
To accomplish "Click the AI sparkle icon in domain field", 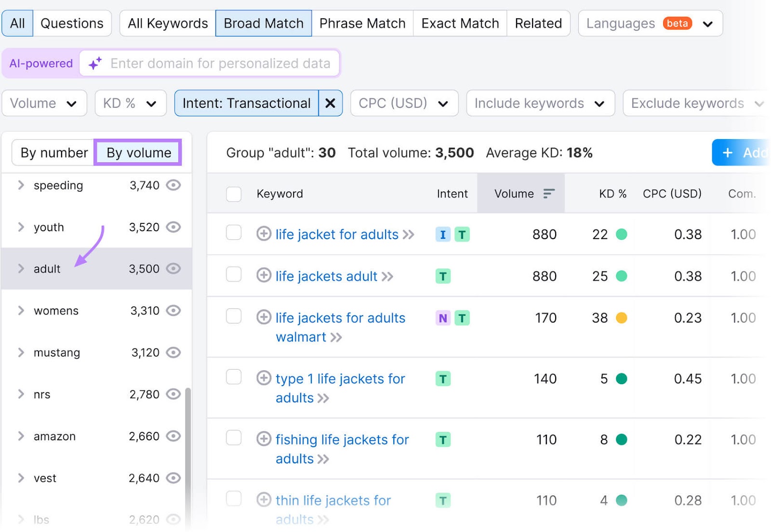I will click(95, 63).
